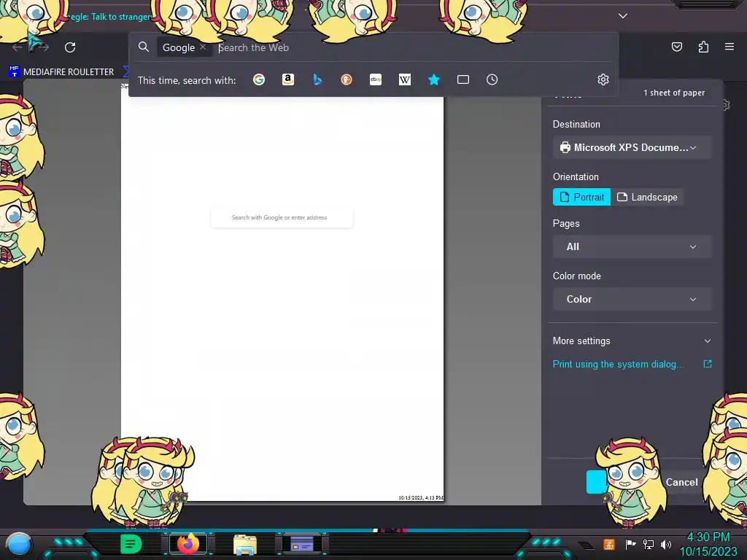Open the Extensions puzzle icon

(x=703, y=47)
